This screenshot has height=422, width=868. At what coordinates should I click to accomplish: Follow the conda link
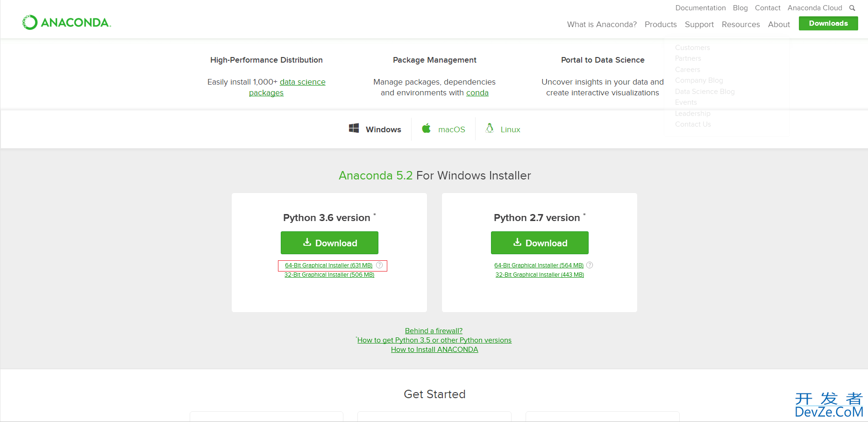click(x=477, y=93)
